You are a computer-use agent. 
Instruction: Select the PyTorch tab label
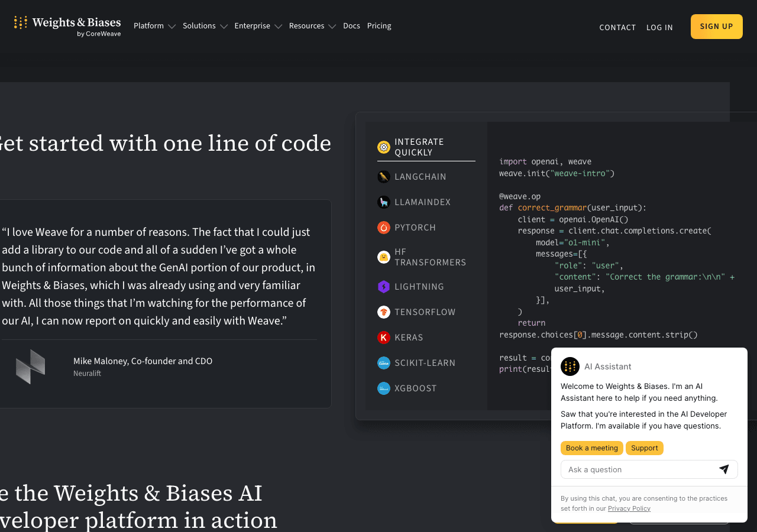pyautogui.click(x=415, y=228)
